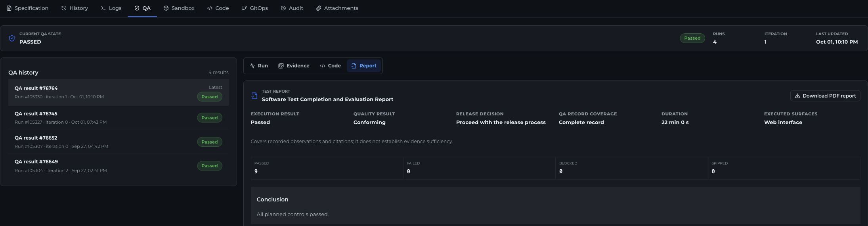Click the Test Report file icon

(254, 96)
